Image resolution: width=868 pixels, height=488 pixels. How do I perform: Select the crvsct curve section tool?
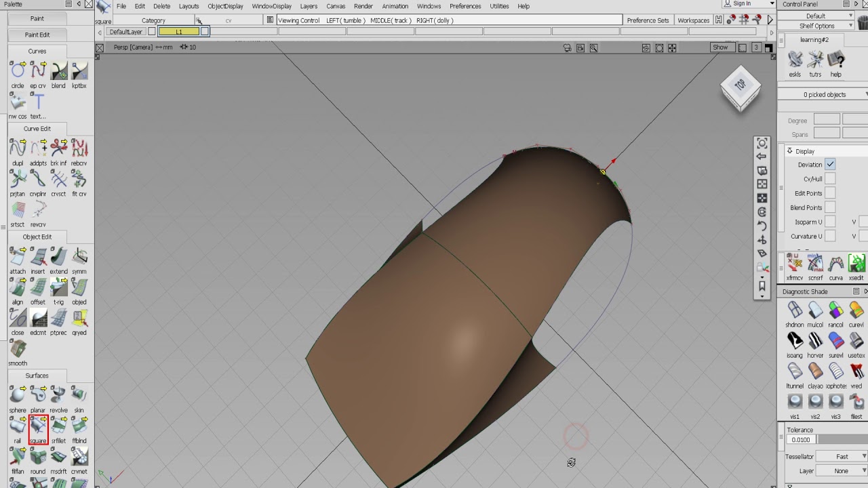59,179
